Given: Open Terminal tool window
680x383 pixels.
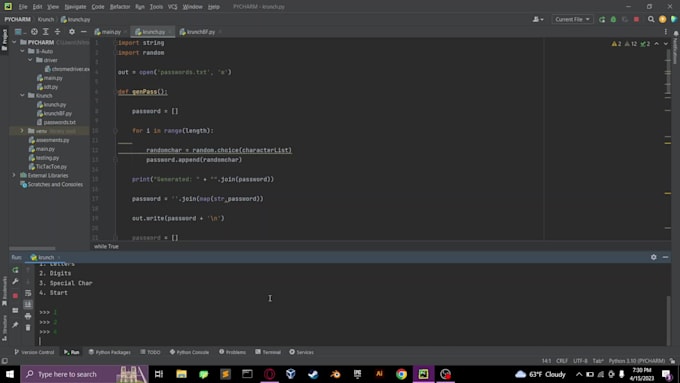Looking at the screenshot, I should [268, 352].
